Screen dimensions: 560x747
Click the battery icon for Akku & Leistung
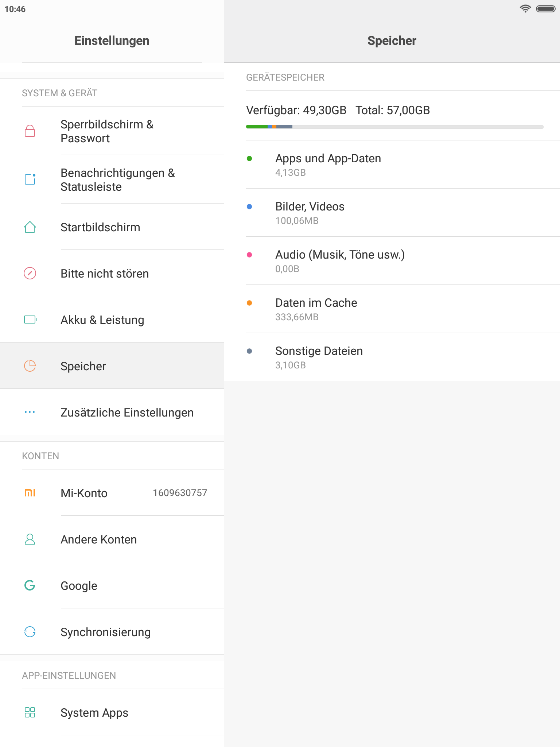[x=30, y=320]
